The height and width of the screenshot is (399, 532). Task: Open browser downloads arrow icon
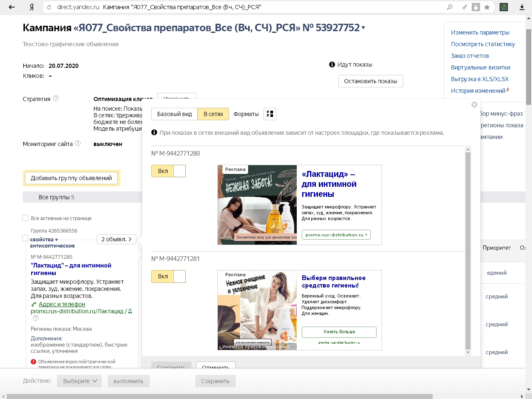(522, 7)
